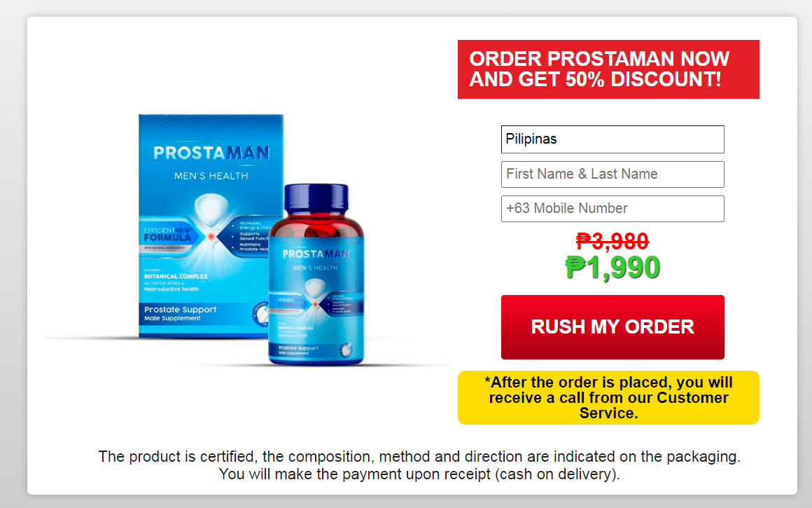Click the Prostaman box image
Viewport: 812px width, 508px height.
click(211, 226)
